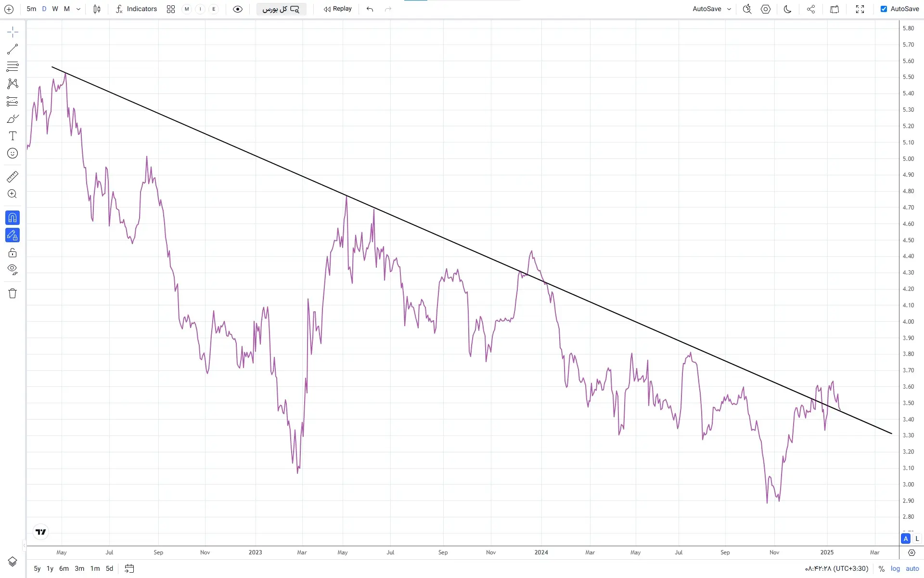Select the XABCD pattern tool

click(x=13, y=84)
